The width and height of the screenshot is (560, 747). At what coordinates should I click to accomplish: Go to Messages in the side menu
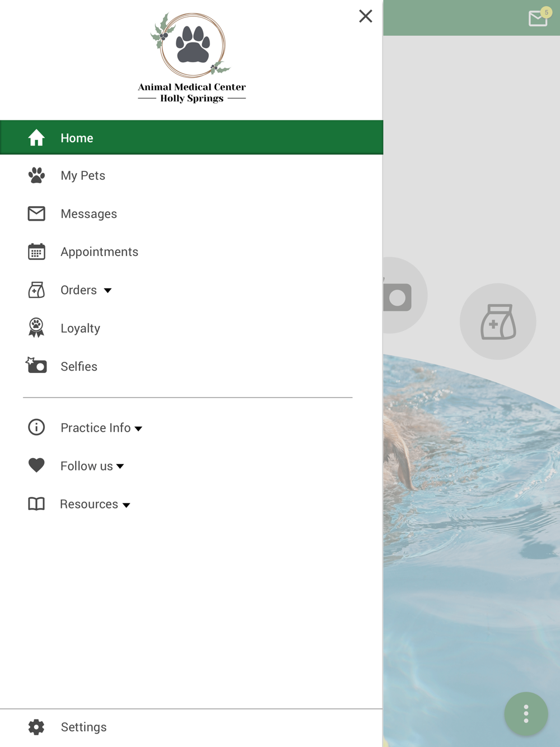[x=192, y=213]
